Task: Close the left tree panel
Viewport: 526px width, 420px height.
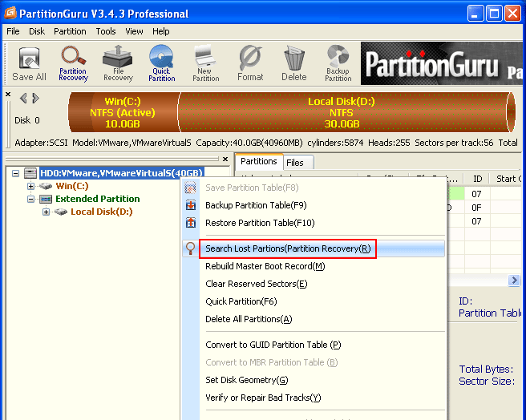Action: click(225, 159)
